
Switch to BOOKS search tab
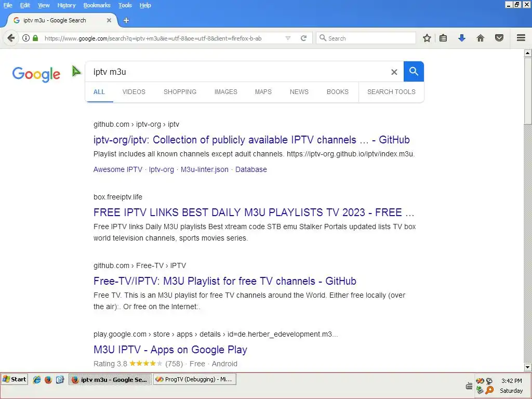click(338, 92)
